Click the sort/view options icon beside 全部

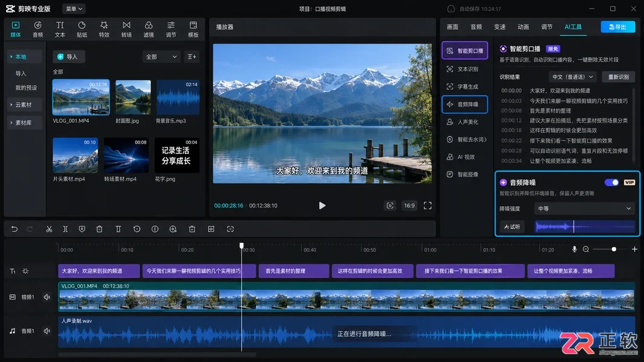pyautogui.click(x=192, y=57)
